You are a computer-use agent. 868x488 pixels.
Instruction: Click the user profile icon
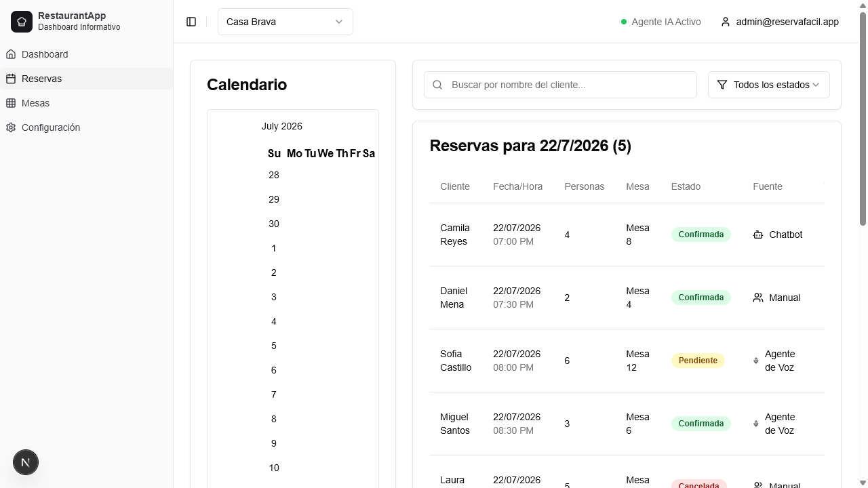(726, 22)
